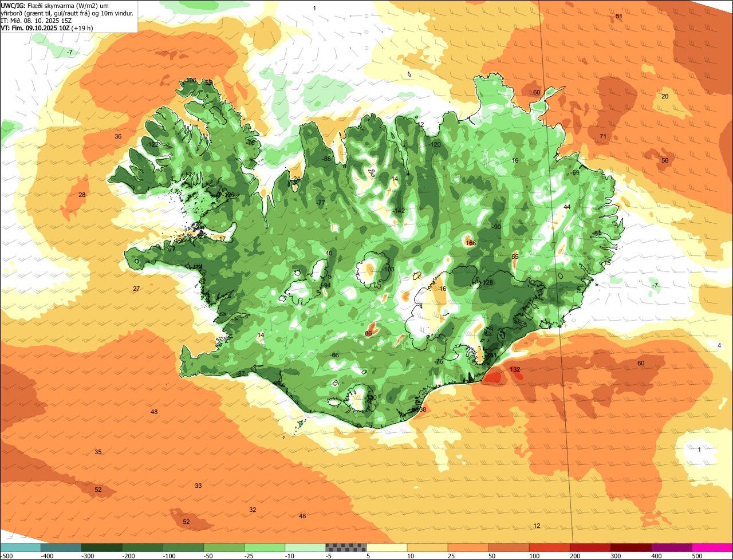Click the legend swatch between 25 and 50
Viewport: 733px width, 560px height.
tap(468, 547)
